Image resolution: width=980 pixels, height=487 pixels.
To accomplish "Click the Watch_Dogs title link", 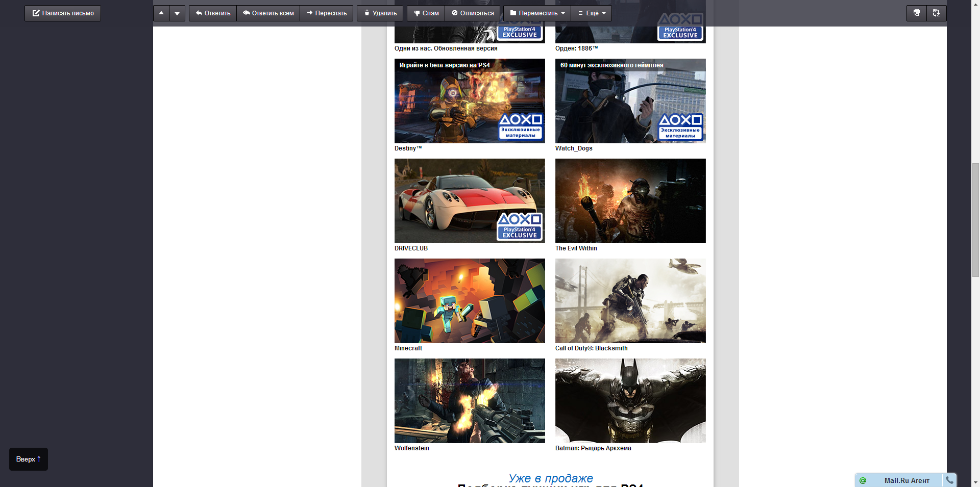I will pyautogui.click(x=574, y=148).
